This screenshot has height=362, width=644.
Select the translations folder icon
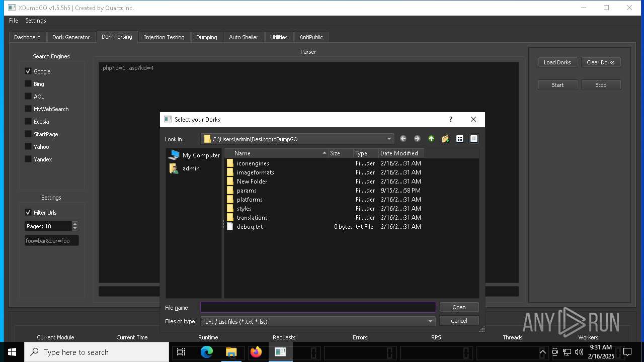(x=230, y=218)
